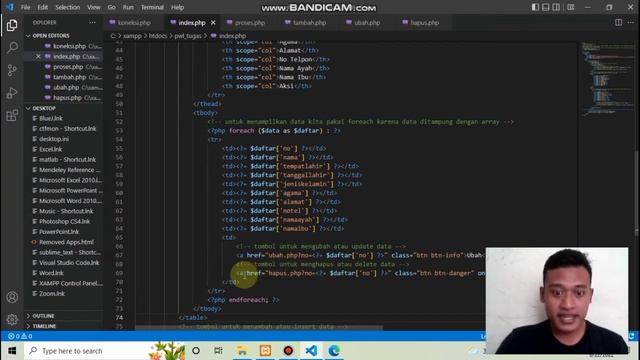Screen dimensions: 640x360
Task: Click the xampp breadcrumb segment
Action: pyautogui.click(x=132, y=36)
